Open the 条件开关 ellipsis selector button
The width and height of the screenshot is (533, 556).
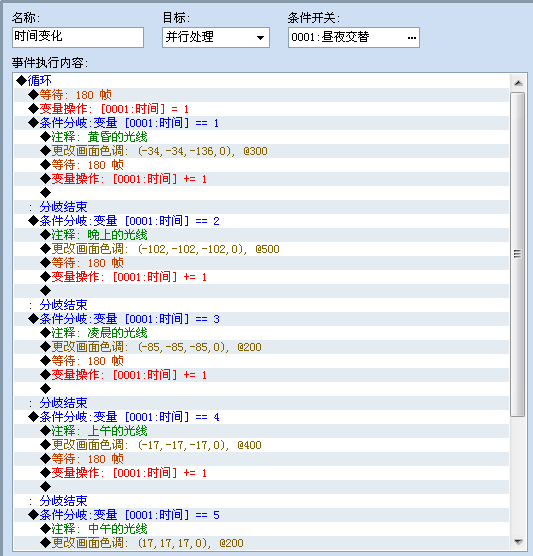411,38
